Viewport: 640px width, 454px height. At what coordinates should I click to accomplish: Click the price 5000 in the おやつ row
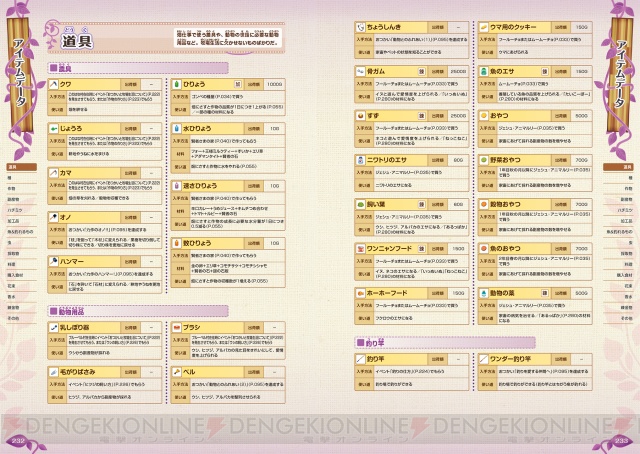click(x=581, y=116)
